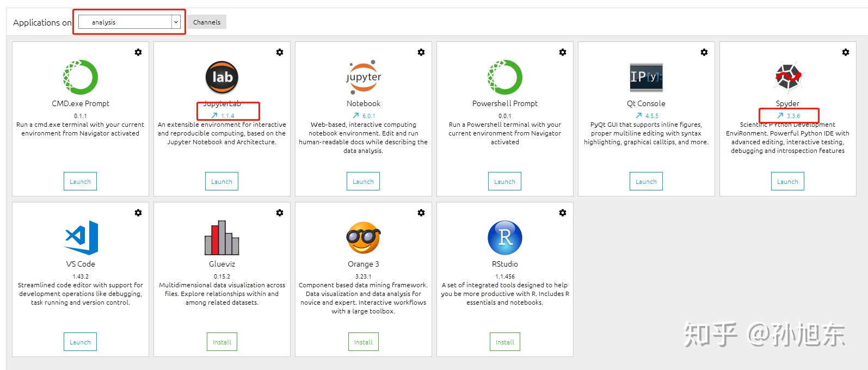Click the JupyterLab version 1.1.4 link
868x370 pixels.
tap(227, 116)
